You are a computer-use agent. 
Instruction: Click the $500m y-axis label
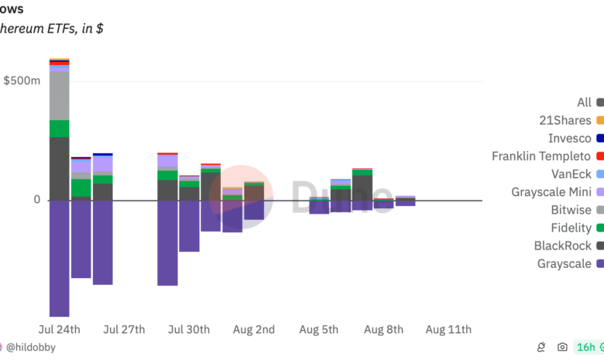pyautogui.click(x=22, y=81)
